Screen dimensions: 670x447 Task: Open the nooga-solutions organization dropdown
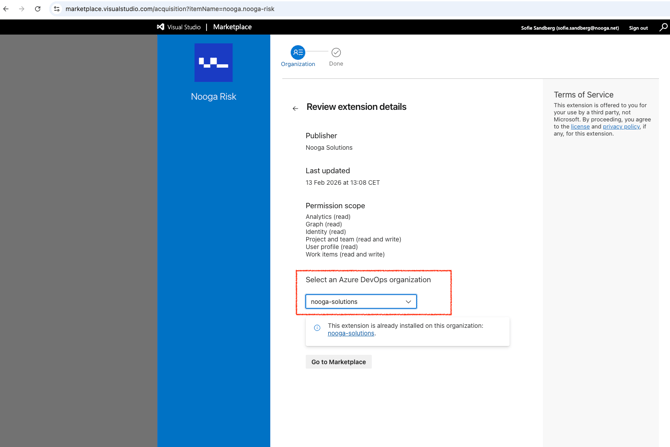tap(361, 301)
